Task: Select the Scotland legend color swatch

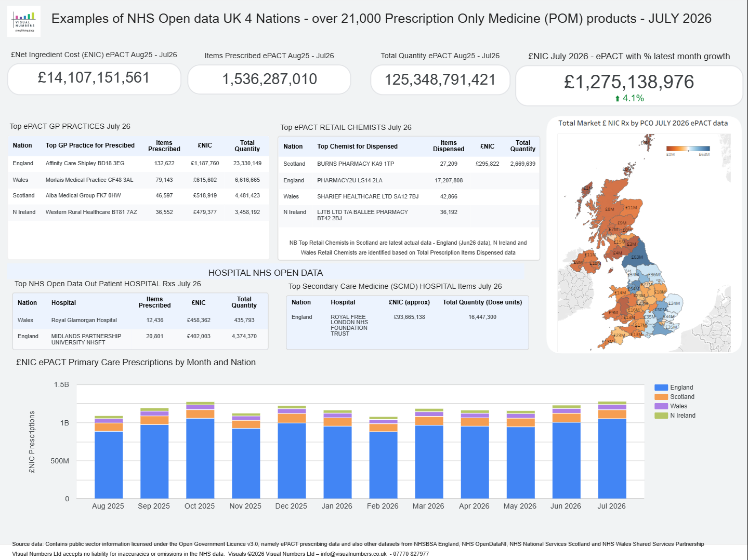Action: (661, 397)
